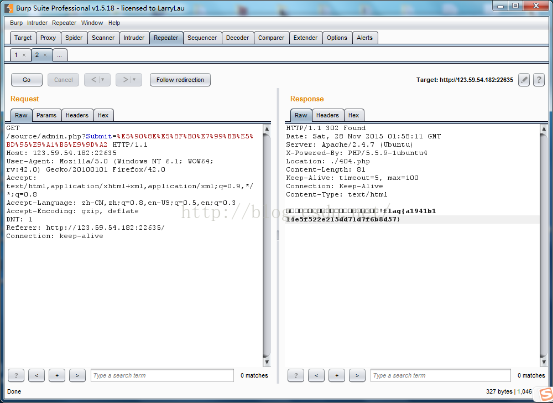This screenshot has height=403, width=553.
Task: Go to next match in request search
Action: tap(77, 375)
